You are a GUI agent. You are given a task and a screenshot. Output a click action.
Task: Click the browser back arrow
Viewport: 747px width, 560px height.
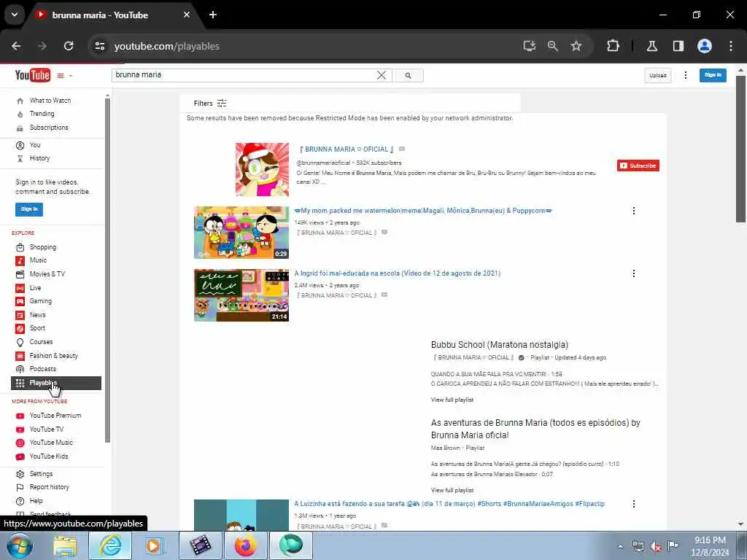[17, 46]
